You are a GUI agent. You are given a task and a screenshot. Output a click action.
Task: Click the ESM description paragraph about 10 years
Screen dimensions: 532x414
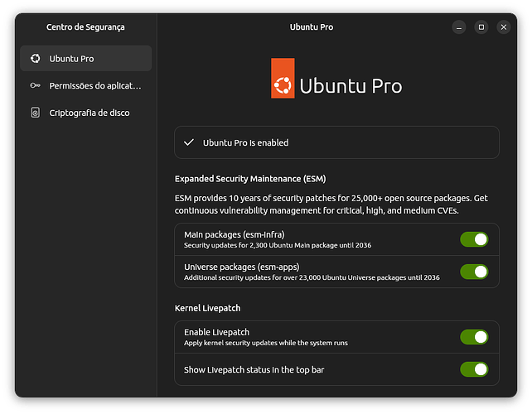(331, 205)
